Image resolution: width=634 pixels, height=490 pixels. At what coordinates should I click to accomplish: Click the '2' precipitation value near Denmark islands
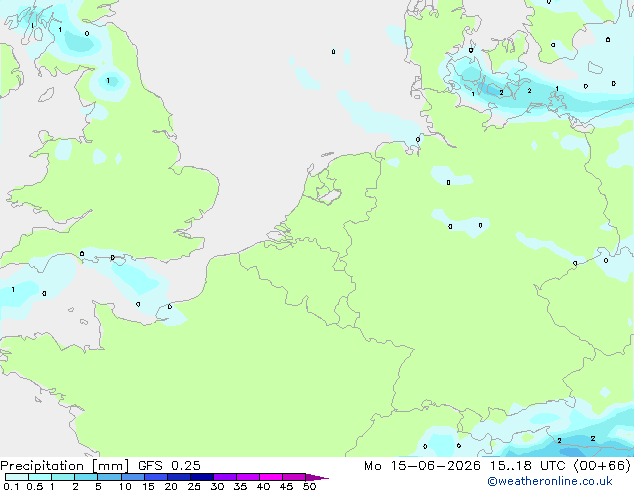[501, 93]
